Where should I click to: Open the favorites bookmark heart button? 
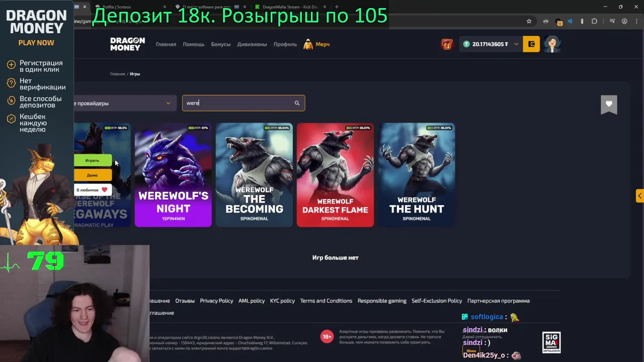click(609, 104)
